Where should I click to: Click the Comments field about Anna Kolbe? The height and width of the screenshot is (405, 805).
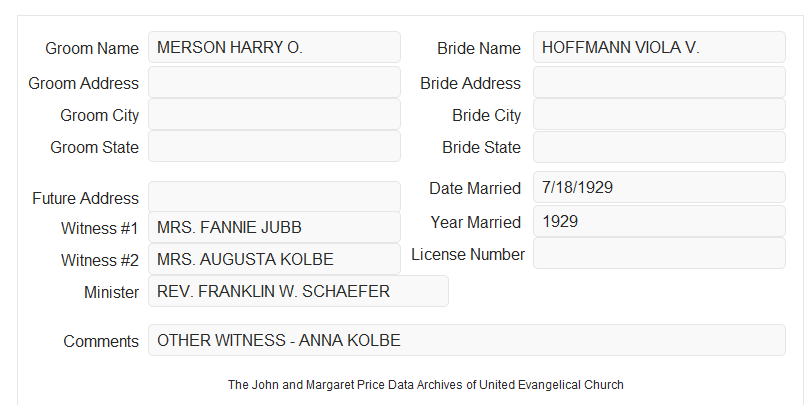click(x=467, y=340)
